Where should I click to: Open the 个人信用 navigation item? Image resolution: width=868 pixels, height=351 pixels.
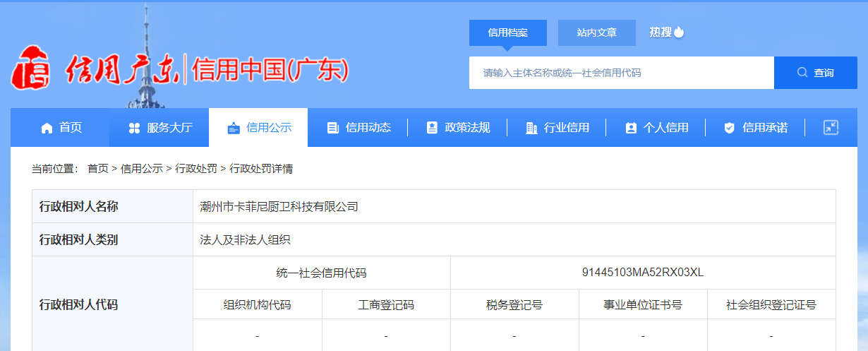(656, 128)
